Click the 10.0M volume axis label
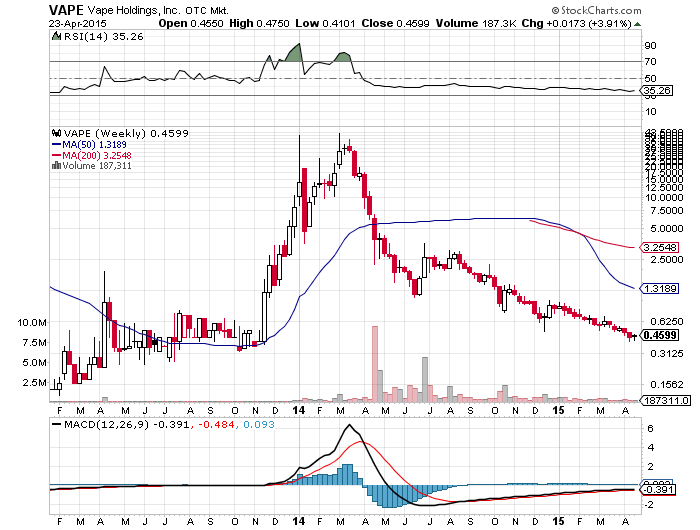The width and height of the screenshot is (700, 530). pos(32,322)
